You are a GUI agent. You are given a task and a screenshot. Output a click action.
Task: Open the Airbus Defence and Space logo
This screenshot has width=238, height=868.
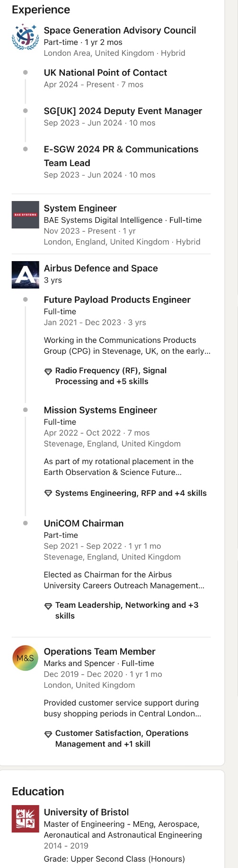click(x=25, y=274)
